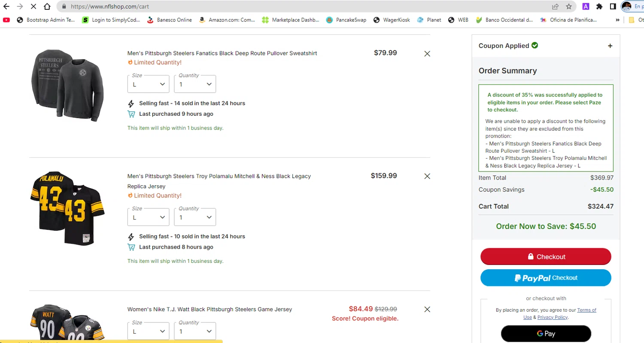Open Women's Nike T.J. Watt jersey title
This screenshot has width=644, height=343.
(x=210, y=309)
